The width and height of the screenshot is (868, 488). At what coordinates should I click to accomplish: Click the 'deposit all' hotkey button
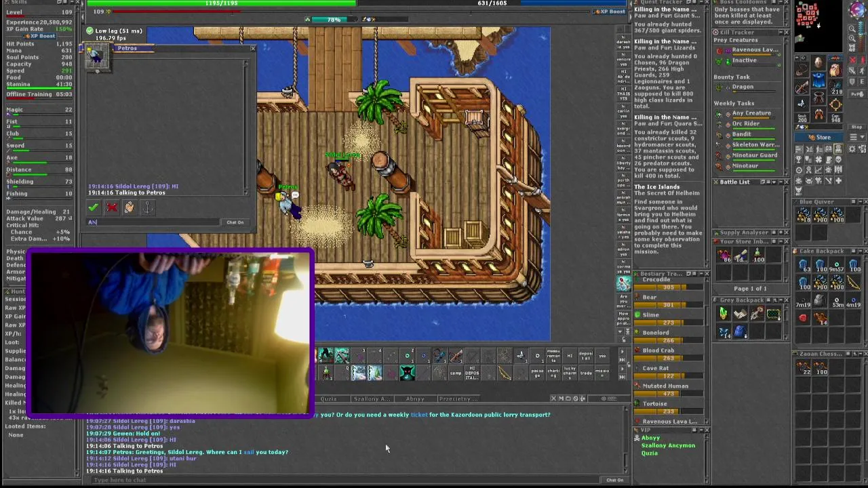586,356
